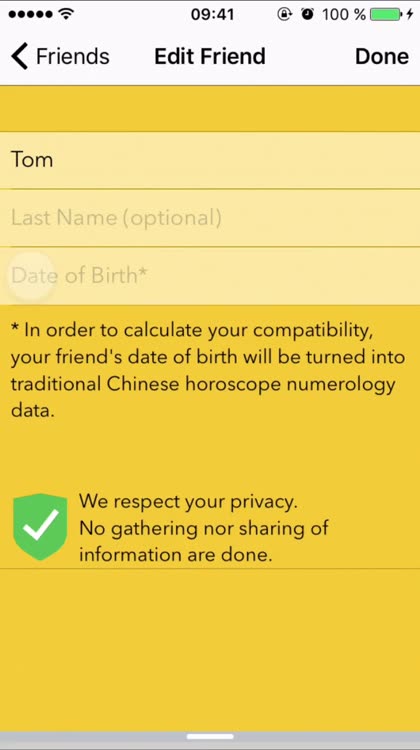Open the Date of Birth field
This screenshot has width=420, height=750.
[210, 276]
